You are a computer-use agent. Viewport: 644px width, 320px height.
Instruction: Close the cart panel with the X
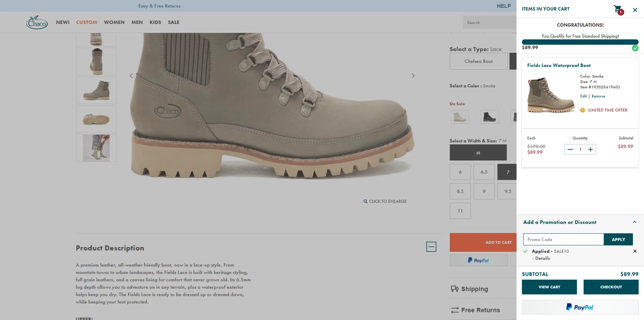(635, 10)
